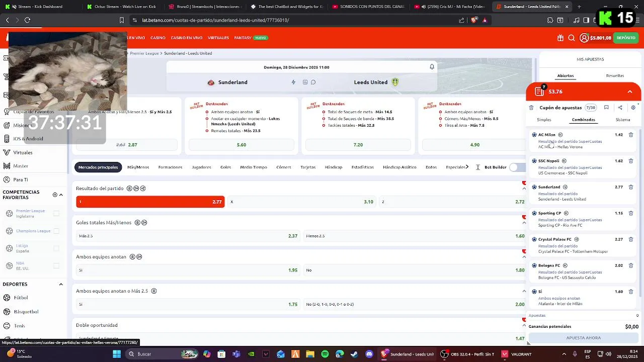Open match chat bubble icon

click(x=313, y=82)
